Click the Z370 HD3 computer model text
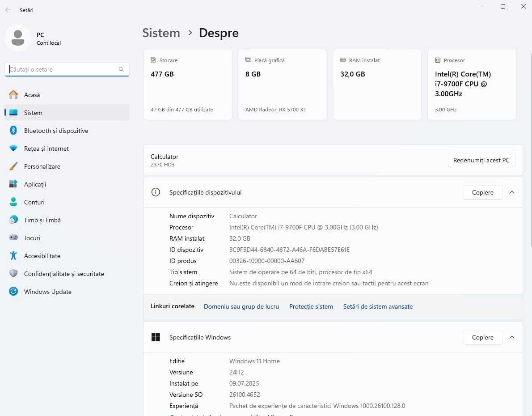The image size is (532, 416). (163, 165)
